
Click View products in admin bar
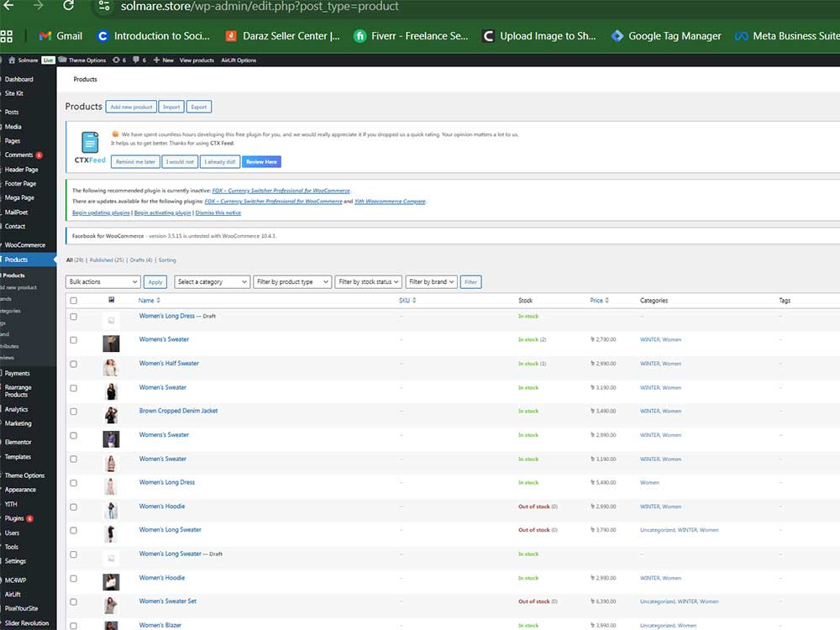[197, 60]
